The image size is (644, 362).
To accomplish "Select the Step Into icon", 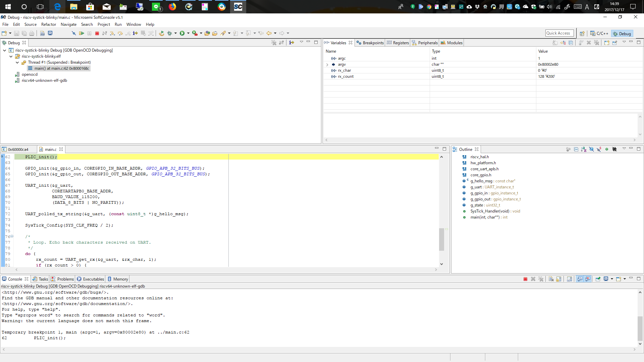I will click(112, 33).
